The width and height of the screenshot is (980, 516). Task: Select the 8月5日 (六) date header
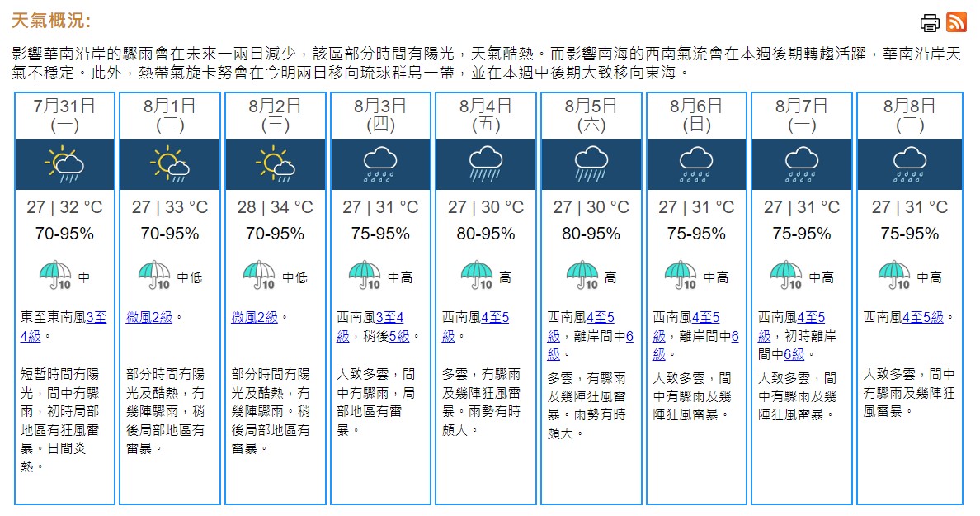[591, 115]
